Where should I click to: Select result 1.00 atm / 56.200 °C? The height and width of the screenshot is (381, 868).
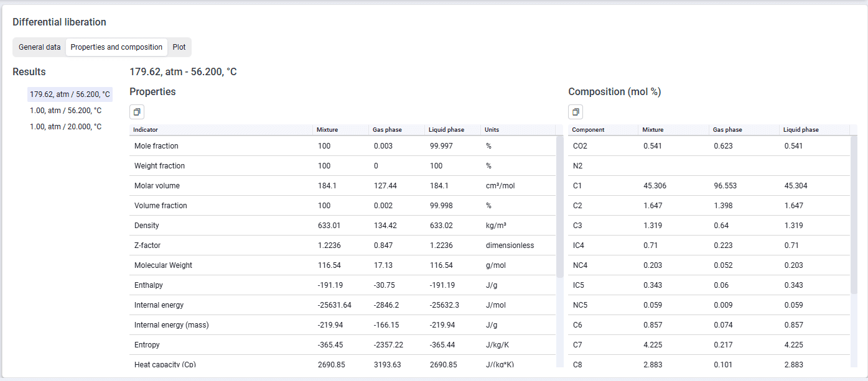pyautogui.click(x=66, y=111)
